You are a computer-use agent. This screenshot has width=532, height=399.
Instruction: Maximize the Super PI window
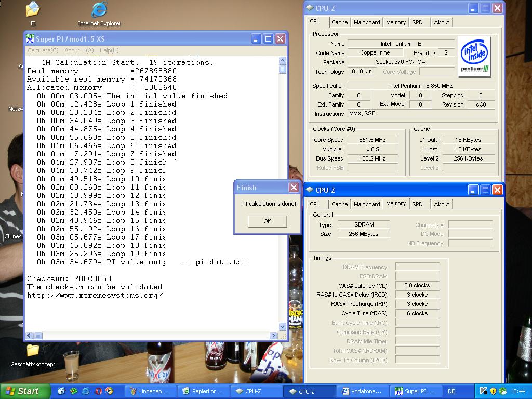(x=268, y=38)
